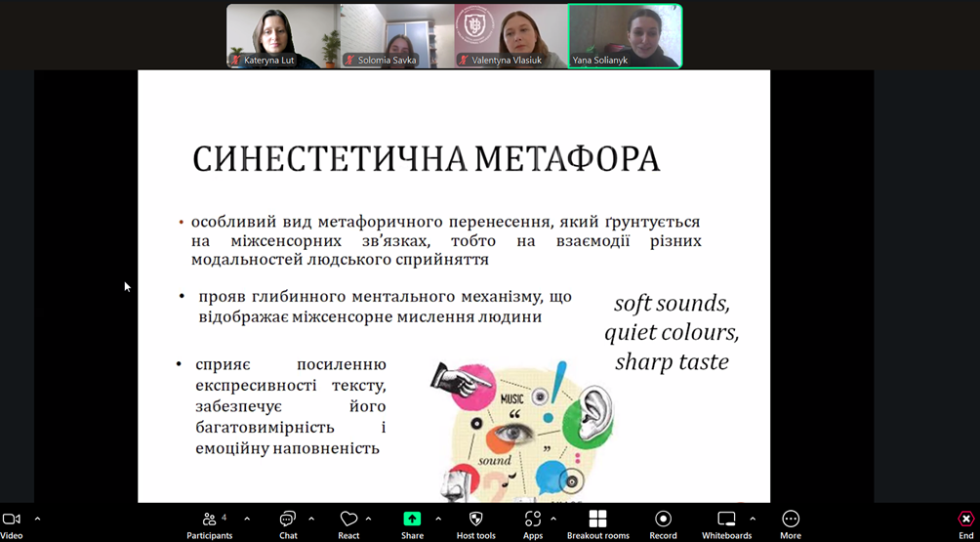Select Kateryna Lut's video thumbnail
This screenshot has width=980, height=542.
click(x=283, y=36)
